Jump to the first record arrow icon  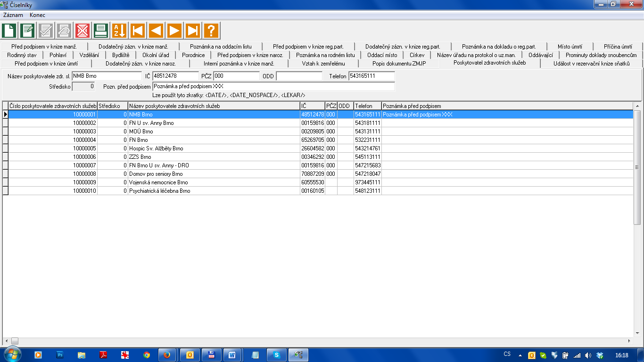tap(138, 31)
